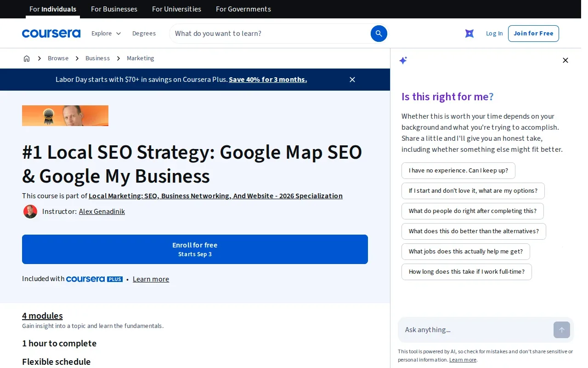Open the Degrees menu item

tap(144, 34)
